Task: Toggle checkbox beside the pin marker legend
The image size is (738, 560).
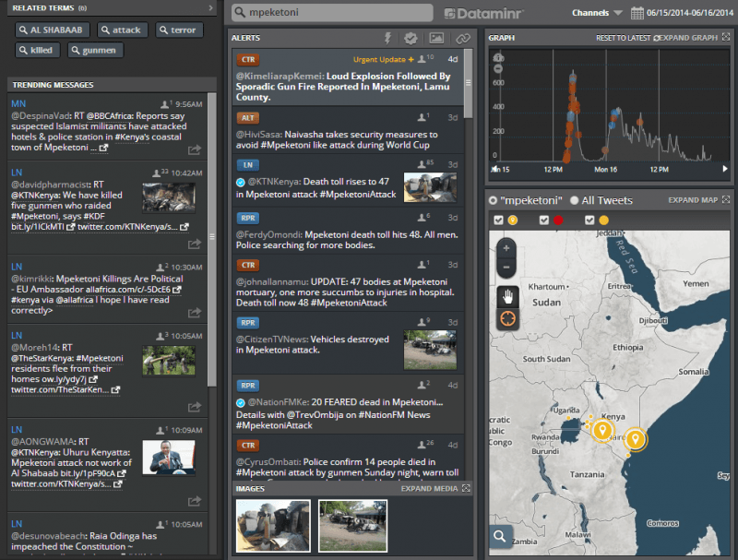Action: pos(498,220)
